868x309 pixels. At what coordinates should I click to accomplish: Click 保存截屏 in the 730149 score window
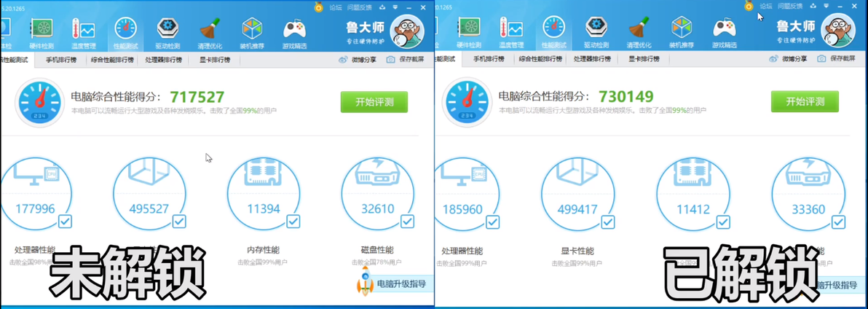click(x=837, y=59)
